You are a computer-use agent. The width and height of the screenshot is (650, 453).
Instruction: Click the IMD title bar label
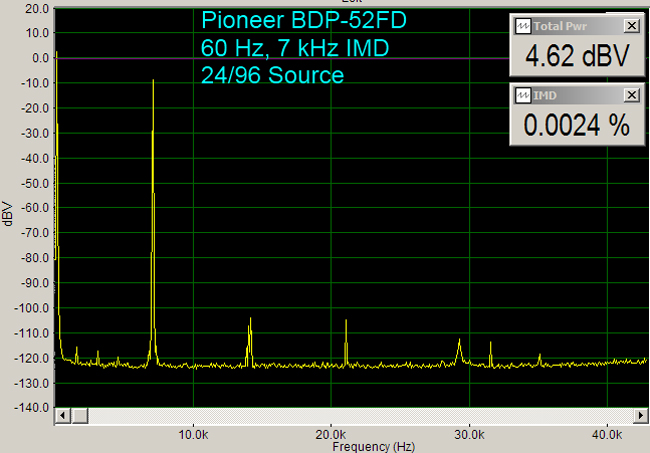(x=545, y=96)
